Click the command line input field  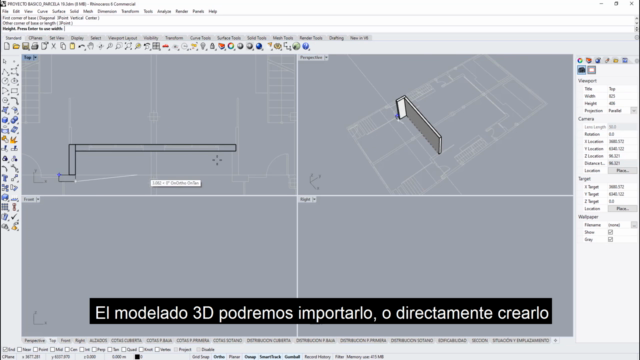click(x=318, y=29)
